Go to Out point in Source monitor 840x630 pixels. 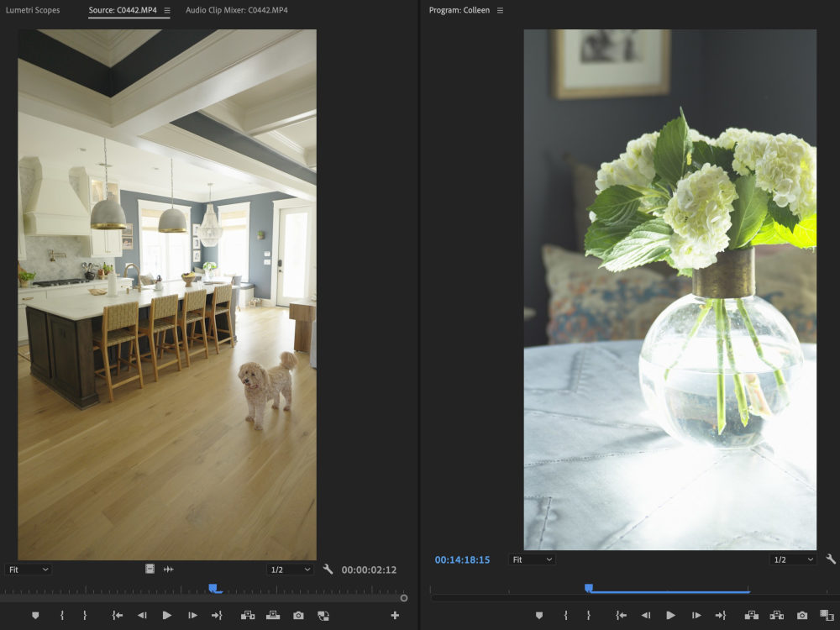217,616
